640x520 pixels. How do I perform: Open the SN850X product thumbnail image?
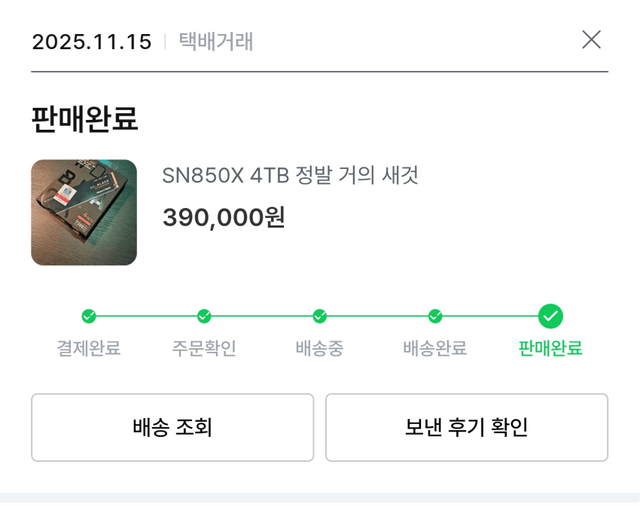[84, 212]
